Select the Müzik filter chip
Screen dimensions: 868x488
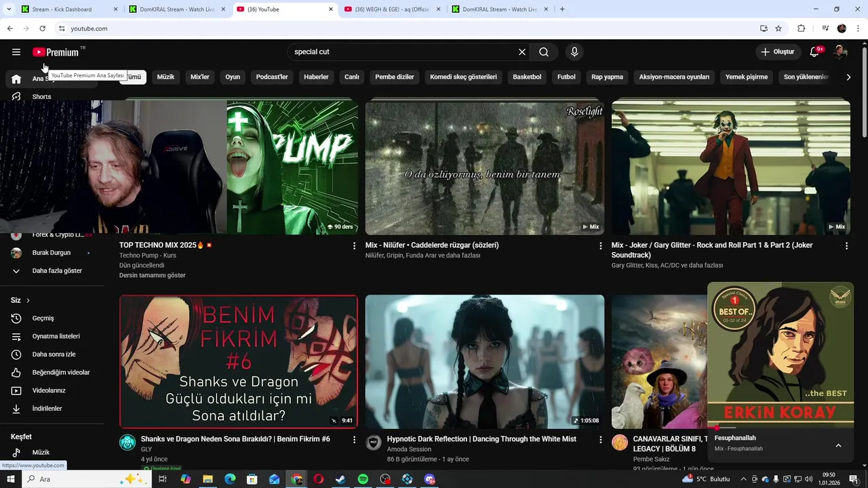(165, 77)
